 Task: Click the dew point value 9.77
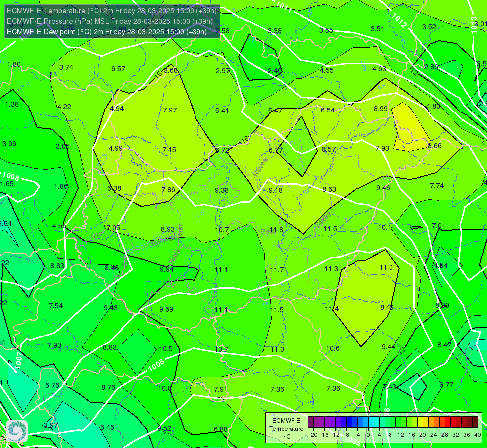click(446, 385)
